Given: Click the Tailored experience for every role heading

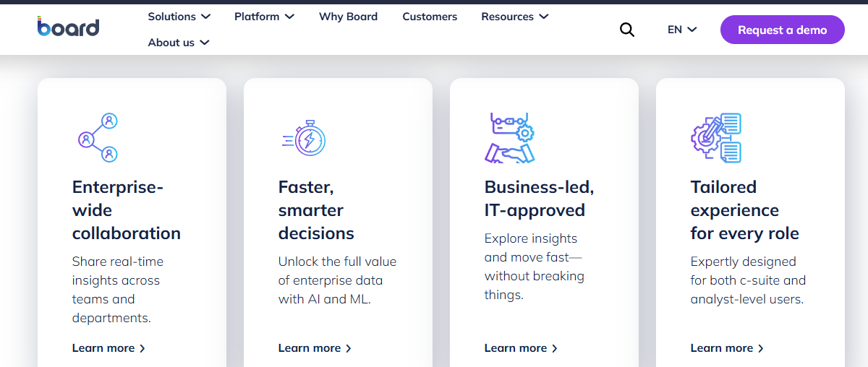Looking at the screenshot, I should coord(745,210).
